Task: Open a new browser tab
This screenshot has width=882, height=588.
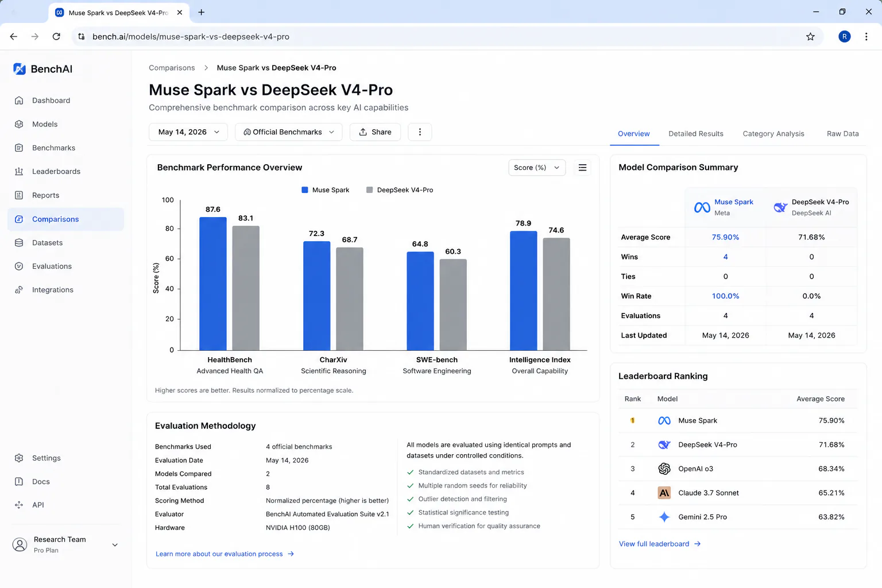Action: point(201,12)
